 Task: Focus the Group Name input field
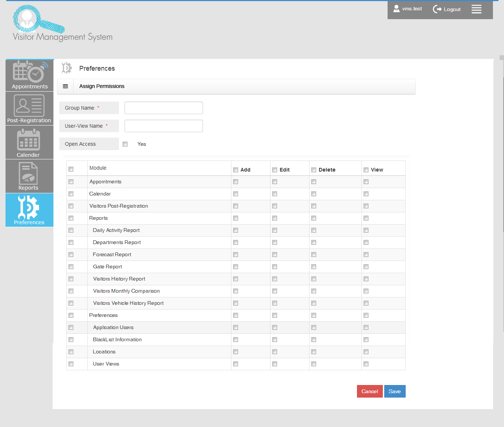pyautogui.click(x=164, y=108)
